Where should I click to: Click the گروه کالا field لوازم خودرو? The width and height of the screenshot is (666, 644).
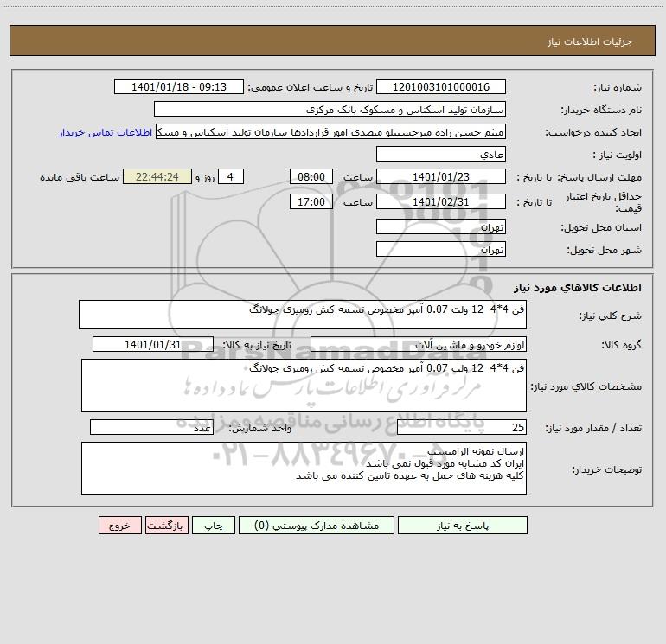419,344
